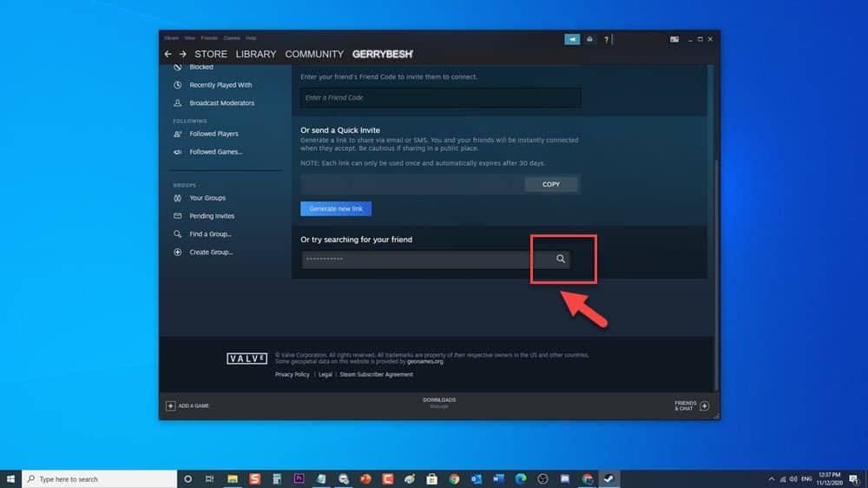Click the Enter a Friend Code field
Image resolution: width=868 pixels, height=488 pixels.
(x=441, y=97)
